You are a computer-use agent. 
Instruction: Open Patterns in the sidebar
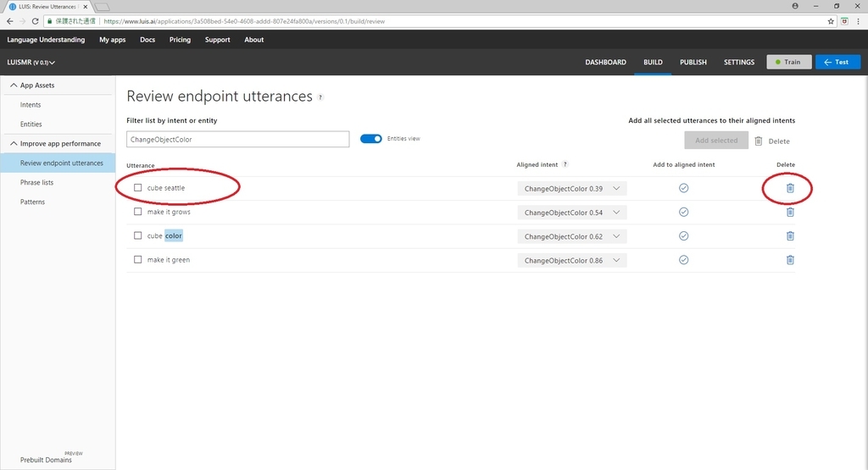point(33,202)
